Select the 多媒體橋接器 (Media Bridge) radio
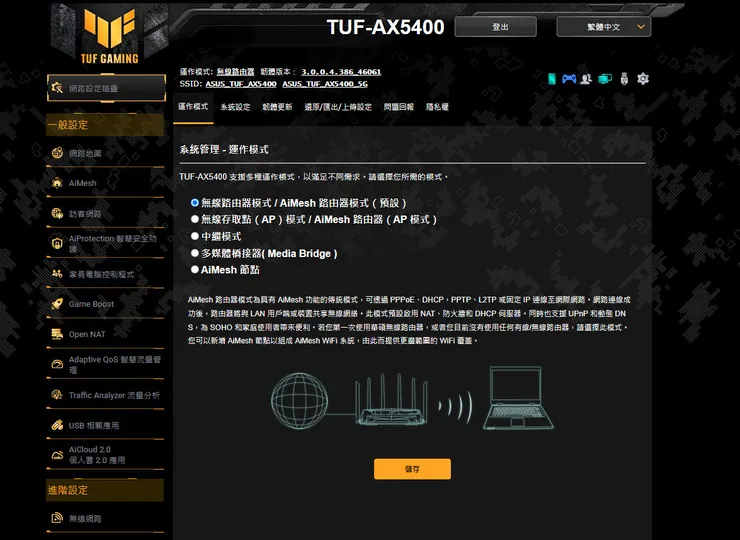 coord(194,253)
